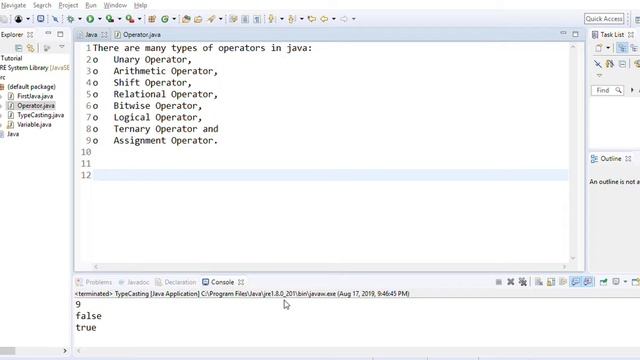Select Variable.java in Package Explorer
The image size is (640, 360).
click(34, 124)
